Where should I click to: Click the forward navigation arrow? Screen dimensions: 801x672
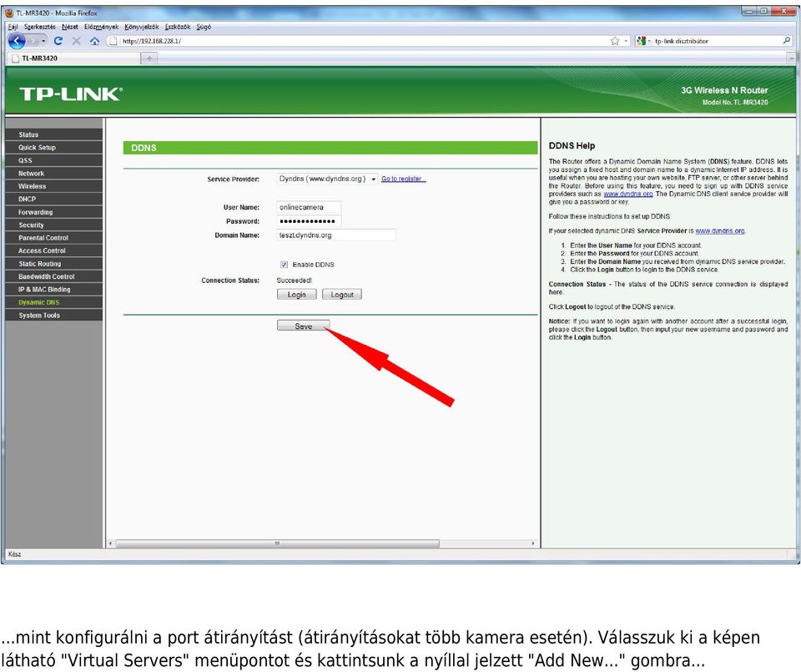tap(33, 41)
